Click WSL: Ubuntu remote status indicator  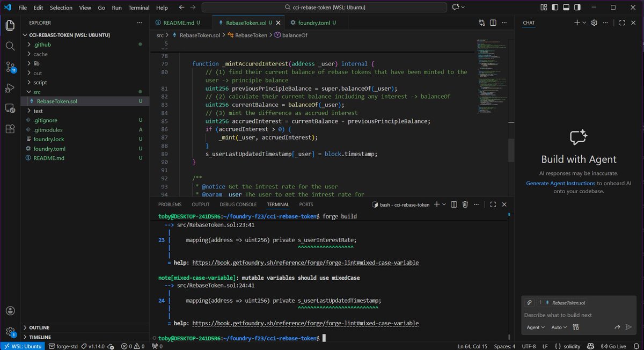pyautogui.click(x=21, y=346)
